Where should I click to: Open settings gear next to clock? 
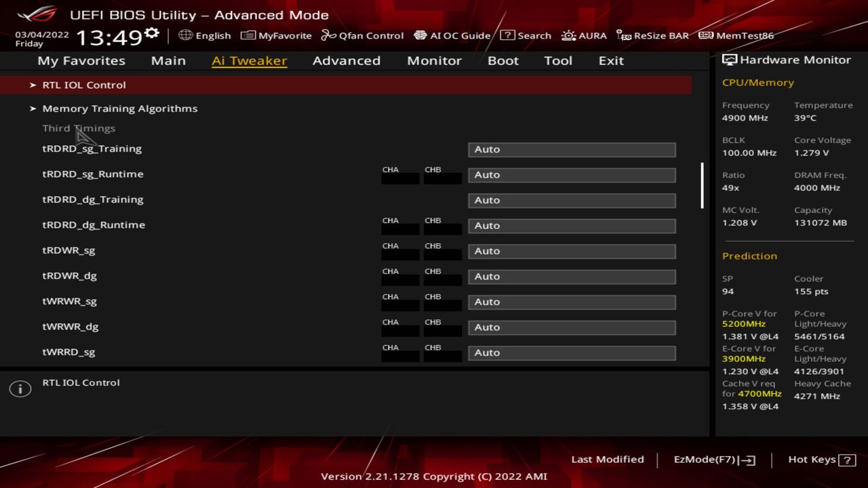tap(152, 33)
